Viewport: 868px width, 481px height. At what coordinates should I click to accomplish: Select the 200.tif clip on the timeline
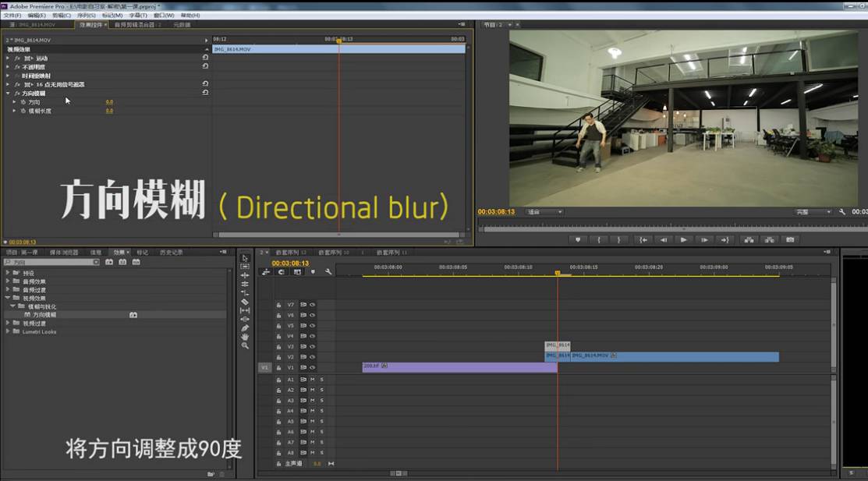pyautogui.click(x=459, y=366)
